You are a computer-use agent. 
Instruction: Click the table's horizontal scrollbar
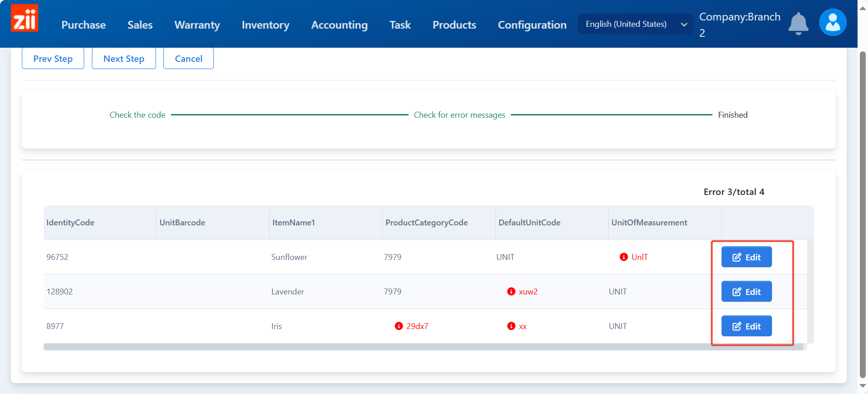423,347
